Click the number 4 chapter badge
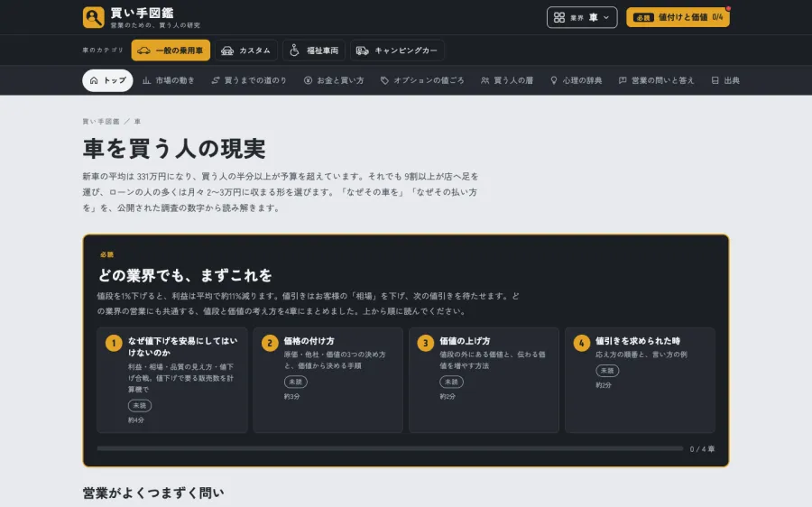Viewport: 812px width, 507px height. click(582, 343)
